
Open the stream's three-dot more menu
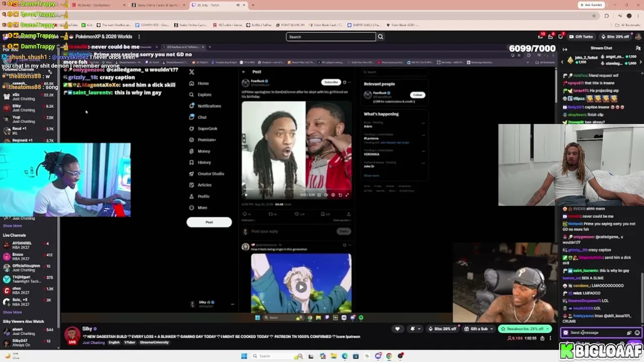tap(550, 338)
